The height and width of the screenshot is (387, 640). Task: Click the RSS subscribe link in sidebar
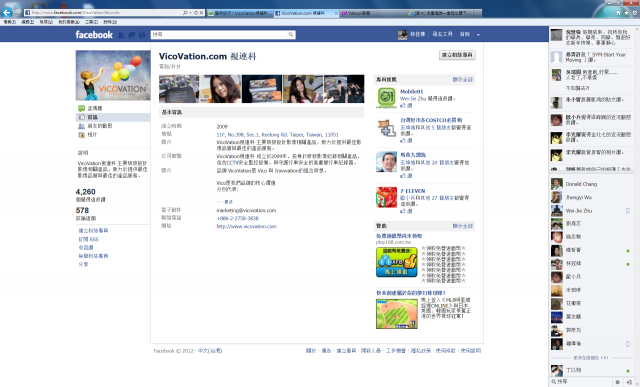(x=88, y=239)
